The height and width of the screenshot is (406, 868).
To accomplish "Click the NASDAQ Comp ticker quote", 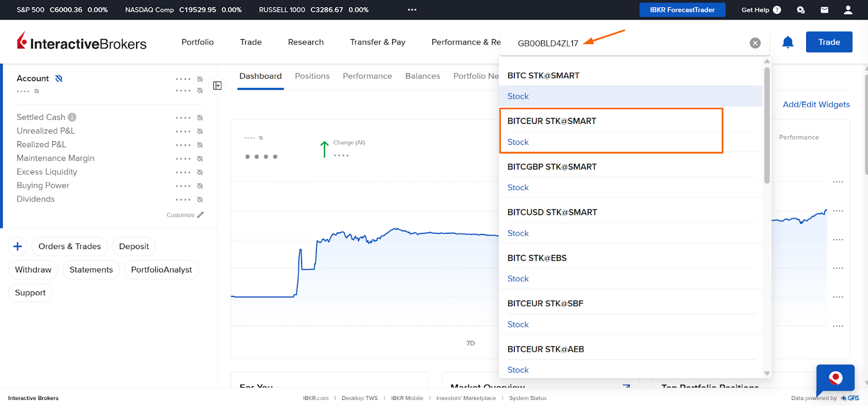I will pyautogui.click(x=183, y=10).
